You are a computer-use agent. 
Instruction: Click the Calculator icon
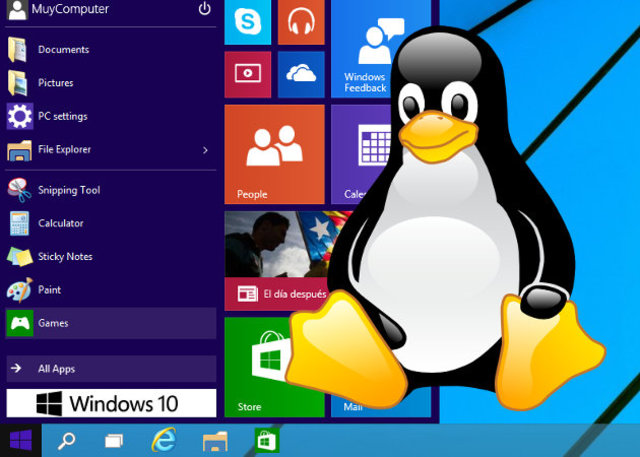point(19,223)
